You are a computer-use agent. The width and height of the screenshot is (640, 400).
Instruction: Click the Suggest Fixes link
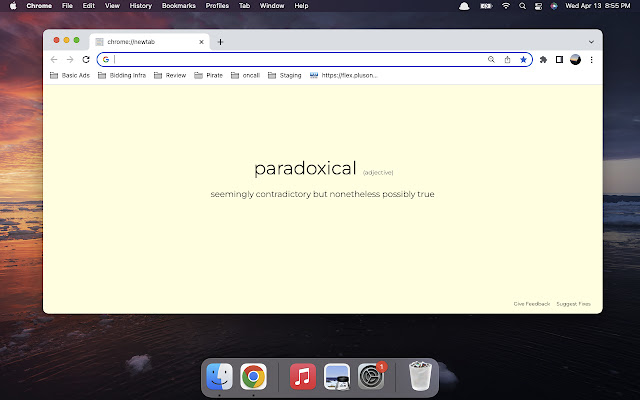[x=573, y=303]
